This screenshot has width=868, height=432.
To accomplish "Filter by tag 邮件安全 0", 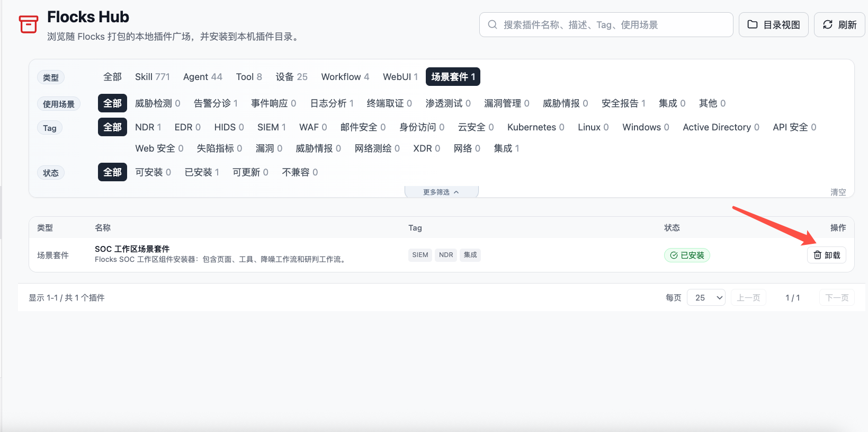I will point(363,127).
